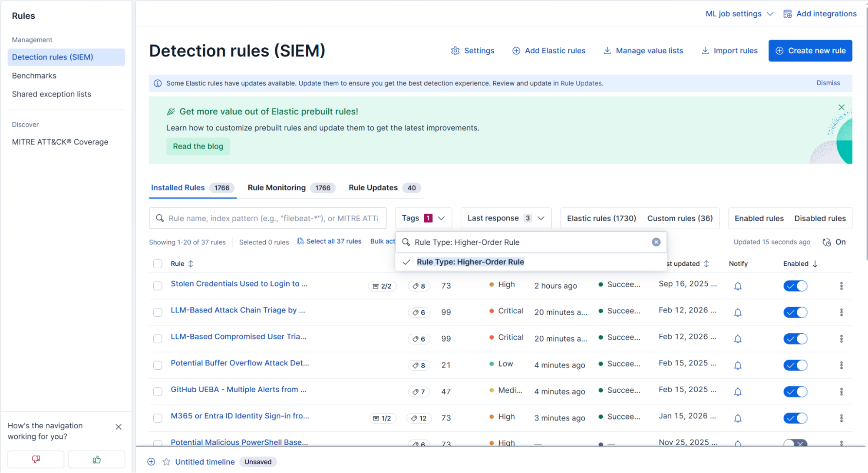Click the thumbs up feedback icon

click(x=96, y=460)
